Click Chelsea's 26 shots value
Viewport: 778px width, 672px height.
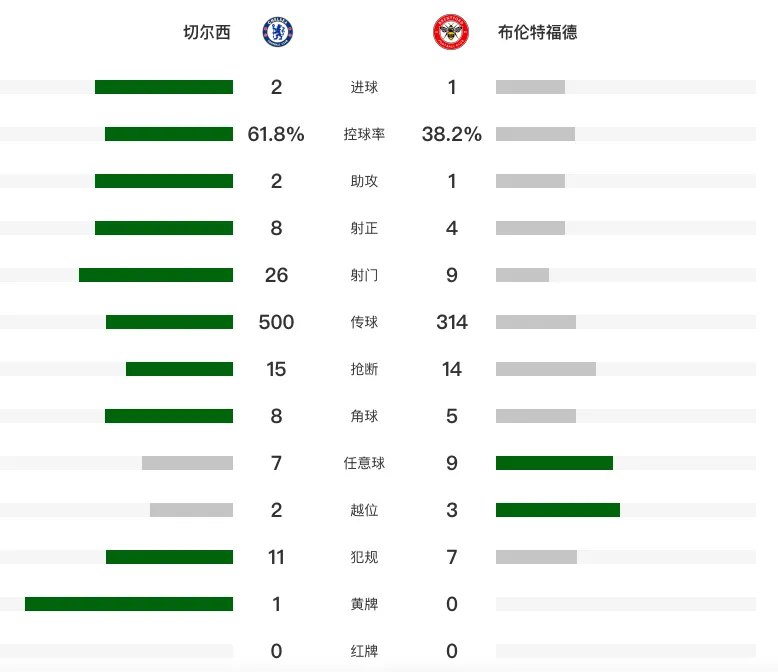tap(276, 275)
